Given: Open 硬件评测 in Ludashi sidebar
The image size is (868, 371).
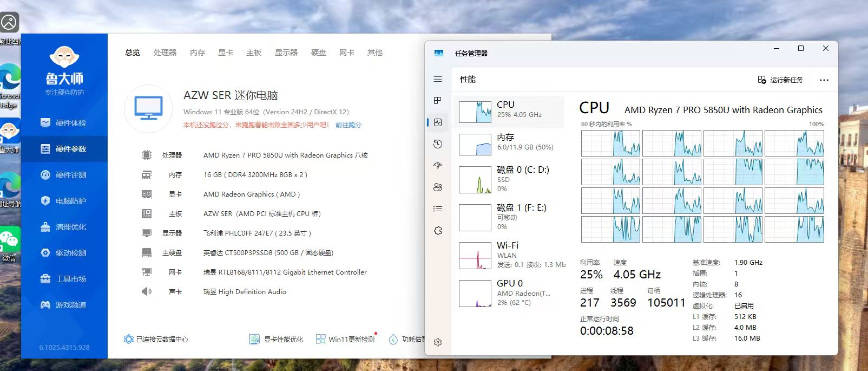Looking at the screenshot, I should coord(64,175).
